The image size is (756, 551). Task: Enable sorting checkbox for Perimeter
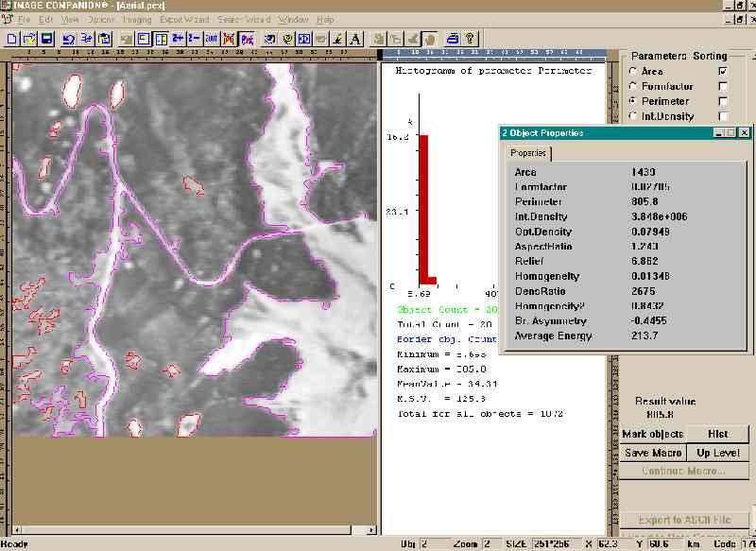(x=723, y=101)
